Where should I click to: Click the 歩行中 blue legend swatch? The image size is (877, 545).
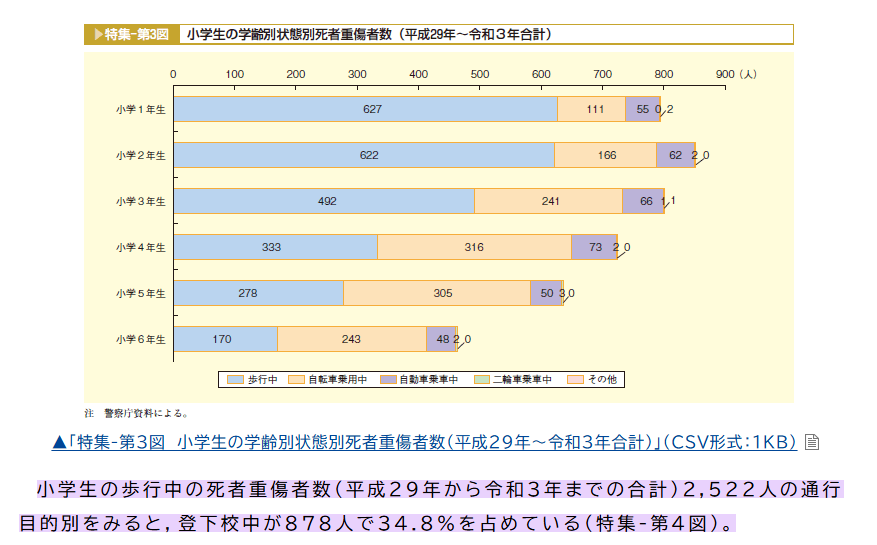point(235,379)
